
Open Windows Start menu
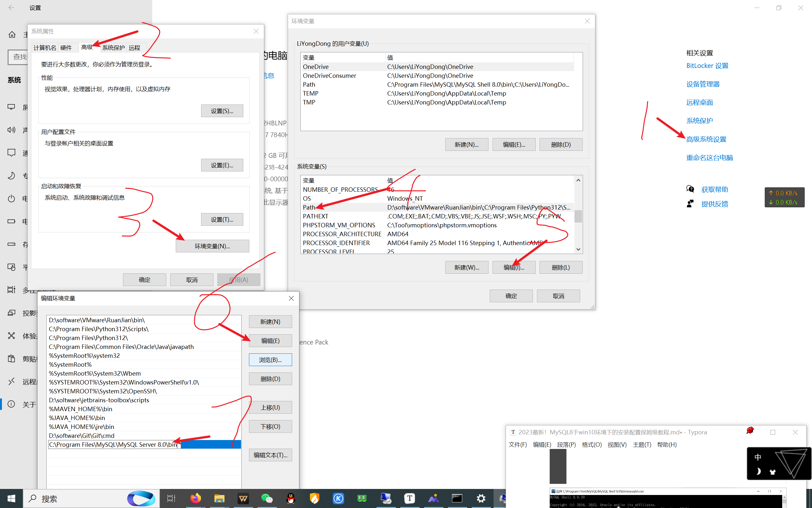point(11,498)
